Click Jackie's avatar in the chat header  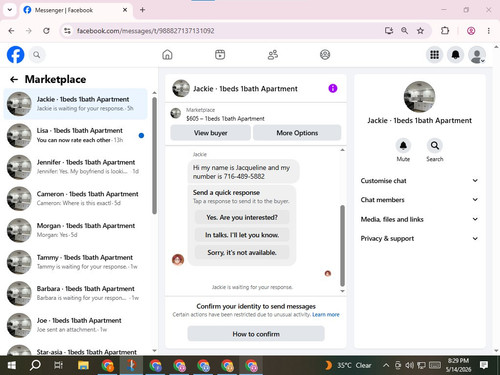point(181,88)
